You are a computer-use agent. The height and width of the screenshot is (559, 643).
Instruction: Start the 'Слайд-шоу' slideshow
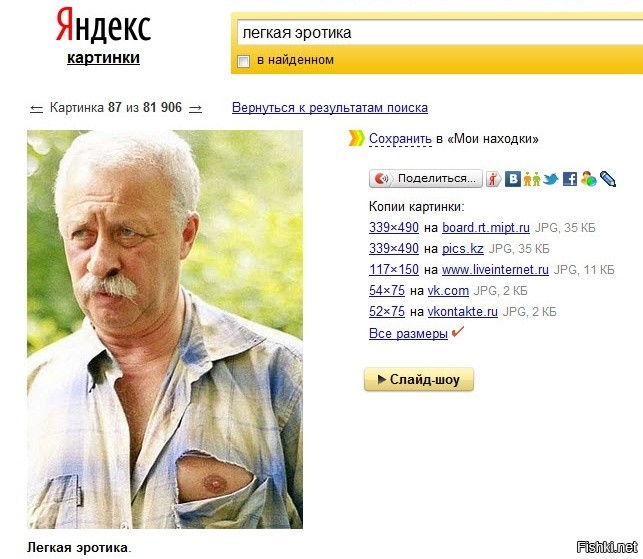pos(419,379)
